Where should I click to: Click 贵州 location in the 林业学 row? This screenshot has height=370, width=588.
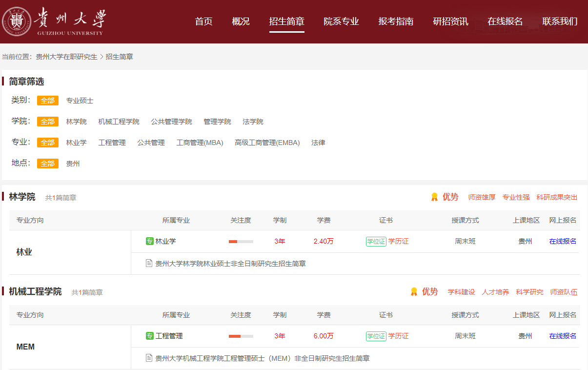pyautogui.click(x=525, y=241)
